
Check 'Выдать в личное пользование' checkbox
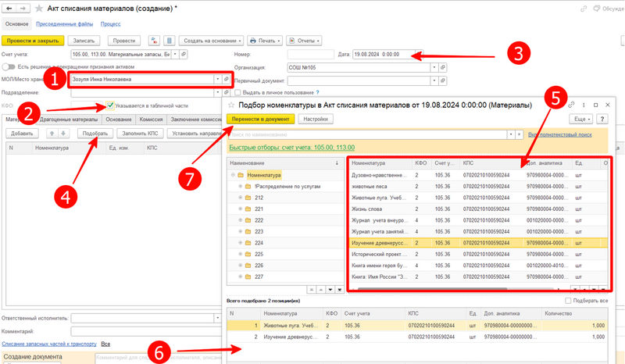(237, 93)
